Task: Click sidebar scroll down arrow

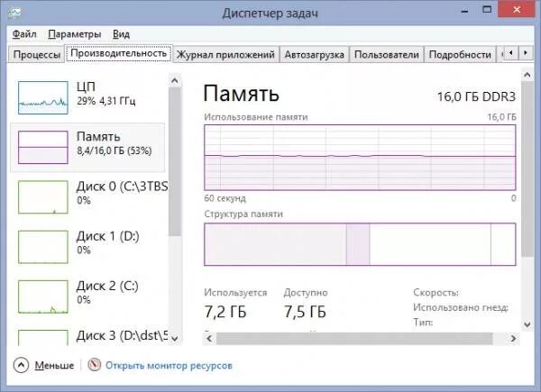Action: pos(175,338)
